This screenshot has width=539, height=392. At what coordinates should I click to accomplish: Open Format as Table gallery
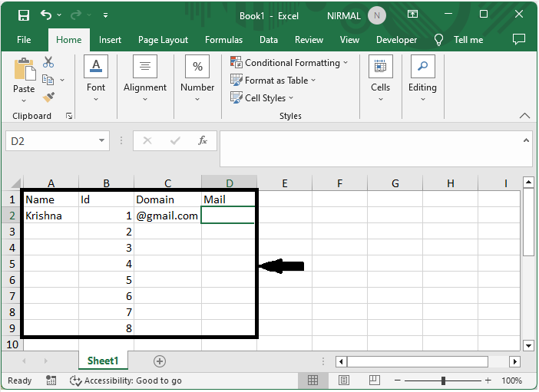pyautogui.click(x=273, y=81)
